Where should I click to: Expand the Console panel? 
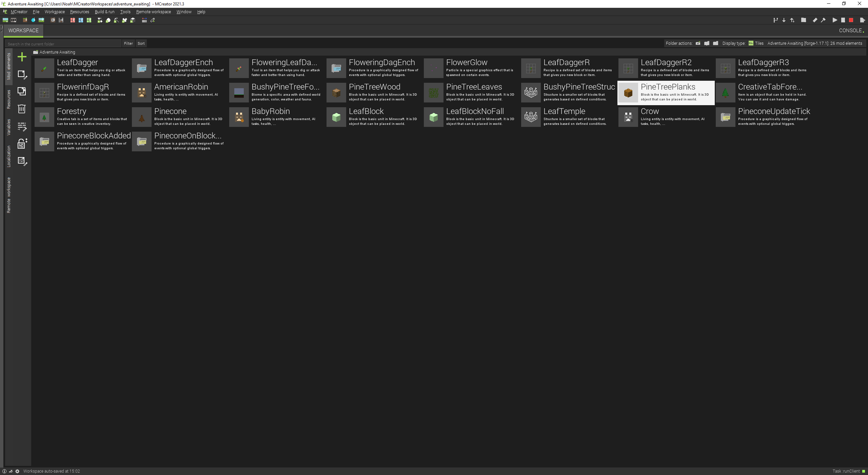click(851, 30)
